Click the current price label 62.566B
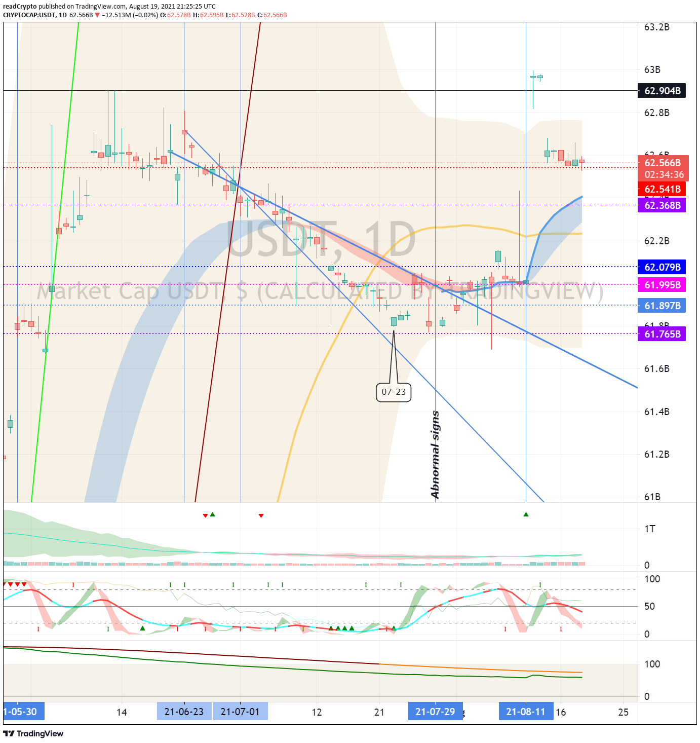Image resolution: width=700 pixels, height=743 pixels. point(663,163)
